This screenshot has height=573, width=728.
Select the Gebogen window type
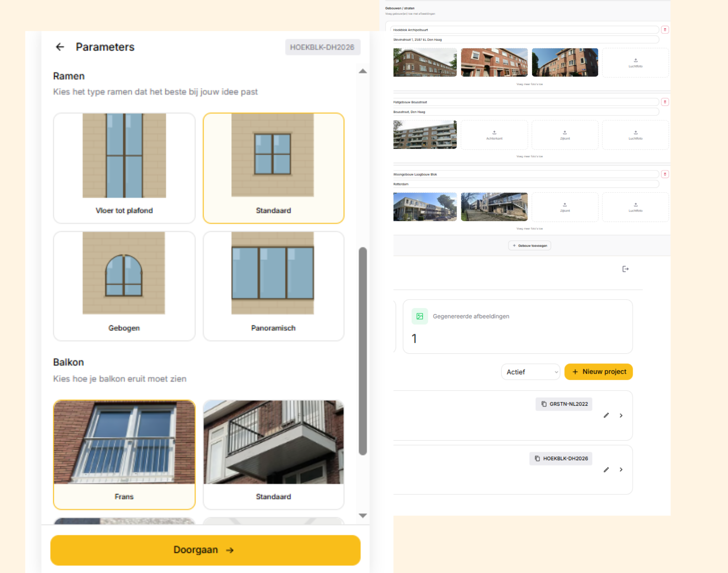click(124, 286)
